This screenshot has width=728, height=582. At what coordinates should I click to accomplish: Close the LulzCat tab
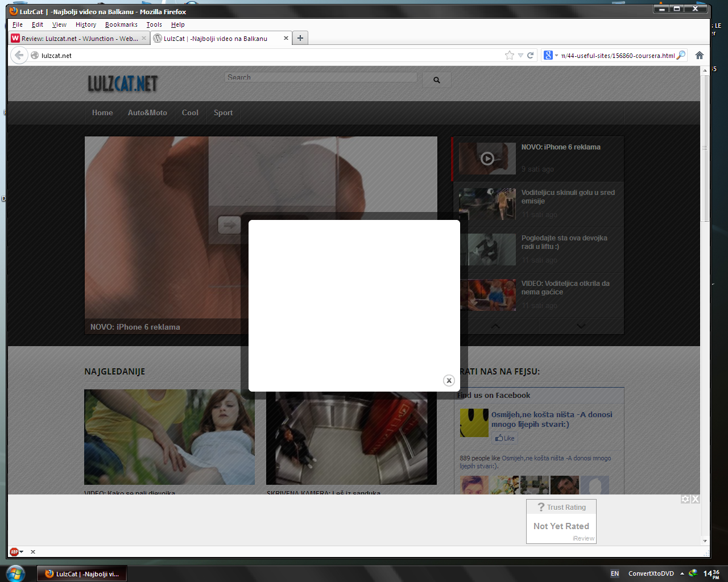coord(286,38)
